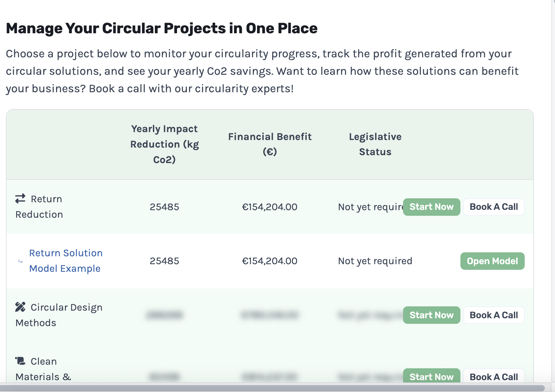Start the Circular Design Methods project now

(431, 315)
